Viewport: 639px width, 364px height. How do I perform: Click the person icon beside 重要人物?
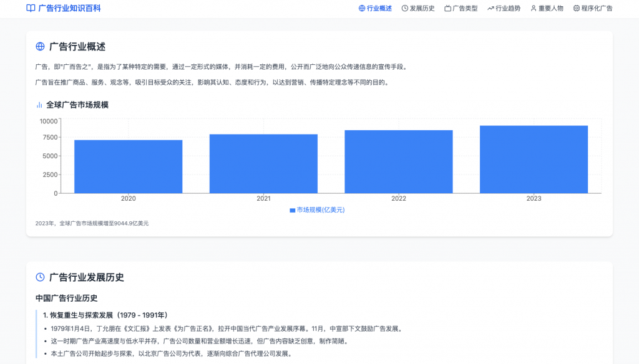tap(534, 8)
